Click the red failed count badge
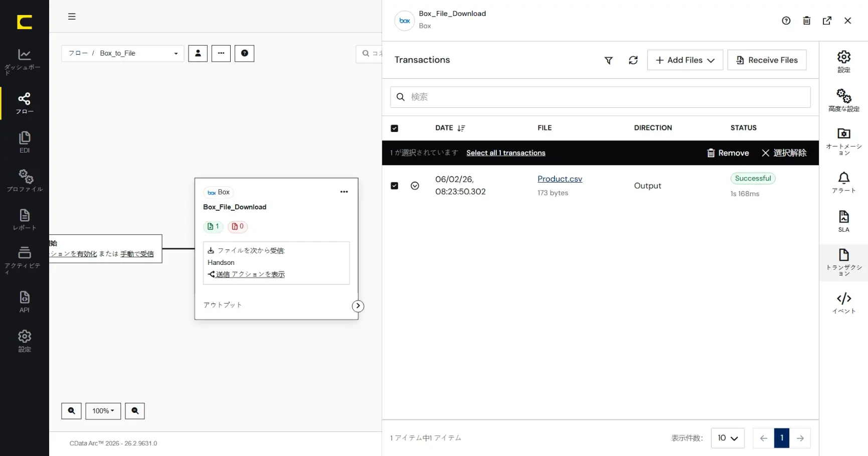This screenshot has width=868, height=456. tap(238, 227)
